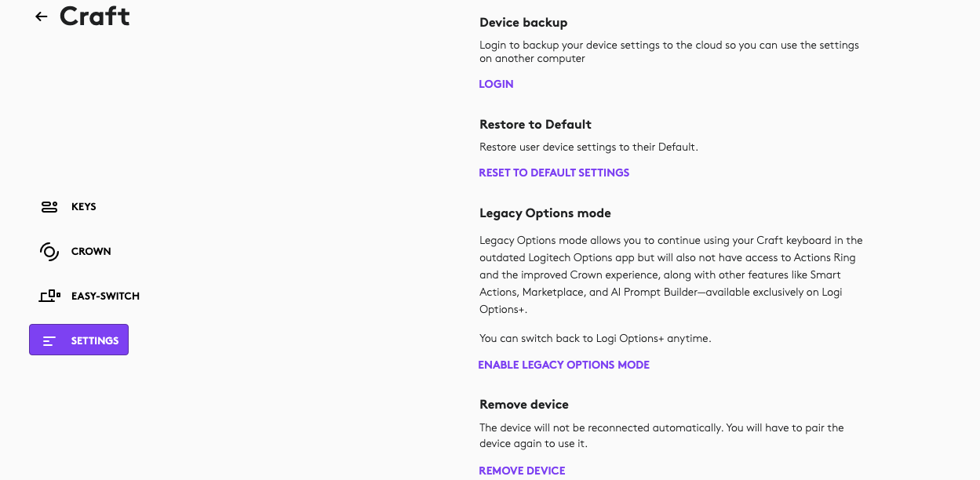The width and height of the screenshot is (980, 480).
Task: Click the Legacy Options mode description paragraph
Action: [x=671, y=275]
